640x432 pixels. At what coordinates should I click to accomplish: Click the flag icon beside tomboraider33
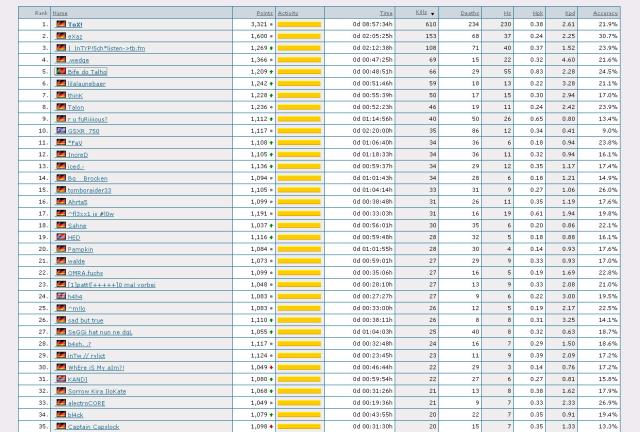(60, 190)
